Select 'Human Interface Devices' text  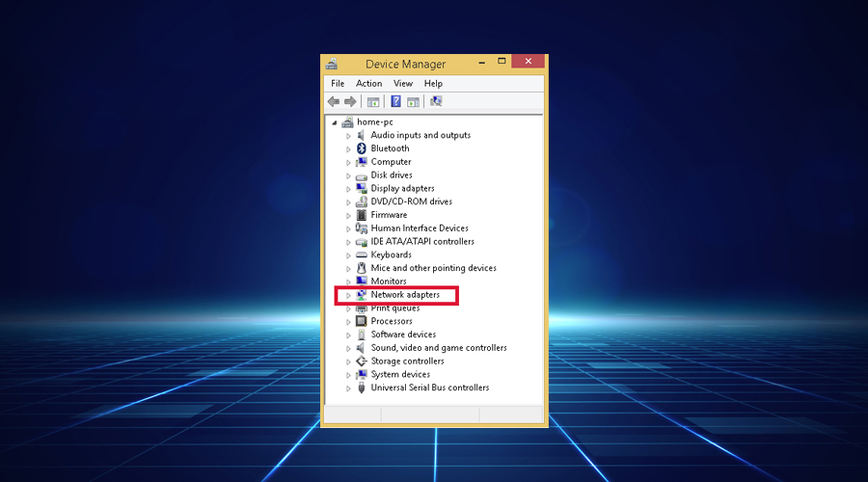click(420, 228)
